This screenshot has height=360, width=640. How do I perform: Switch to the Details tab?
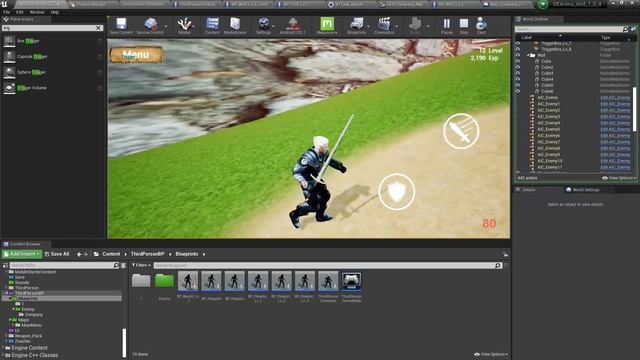[526, 190]
